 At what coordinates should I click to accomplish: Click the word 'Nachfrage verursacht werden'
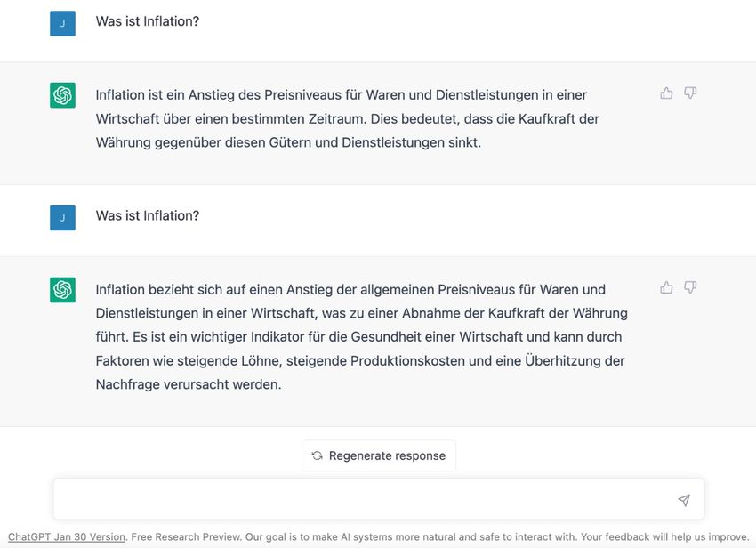pyautogui.click(x=189, y=384)
